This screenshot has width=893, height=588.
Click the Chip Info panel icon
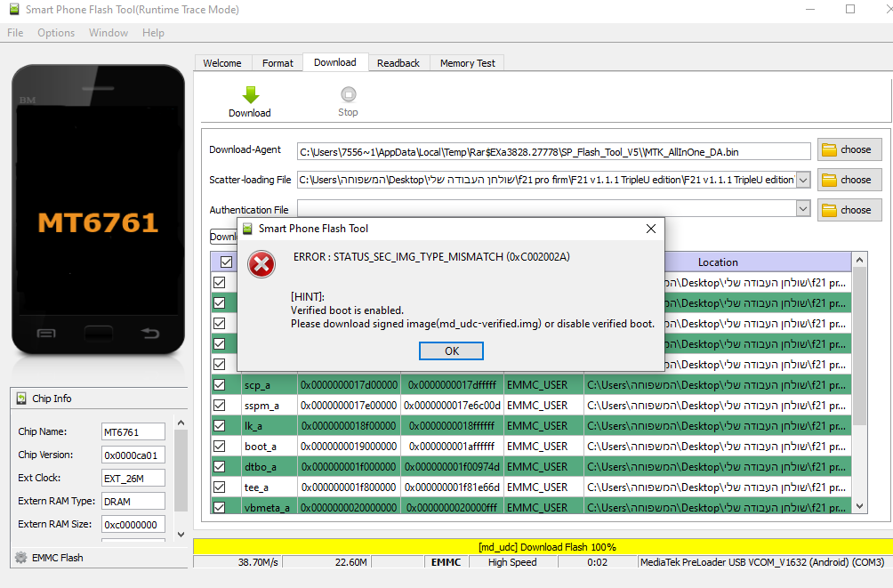(21, 399)
